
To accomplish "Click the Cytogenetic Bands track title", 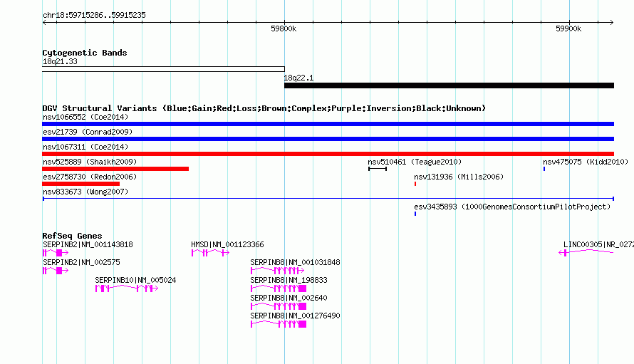I will (x=85, y=53).
